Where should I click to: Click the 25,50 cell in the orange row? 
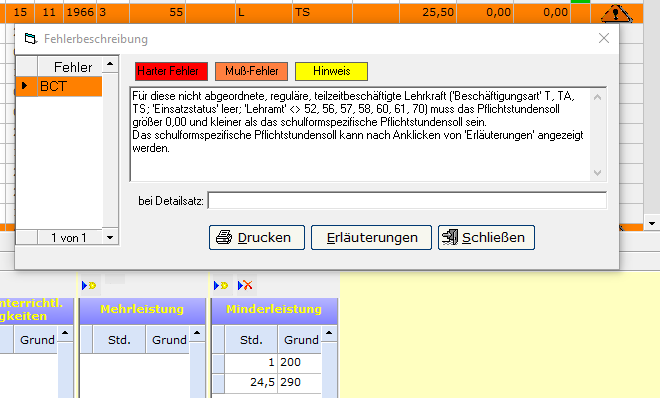tap(428, 13)
